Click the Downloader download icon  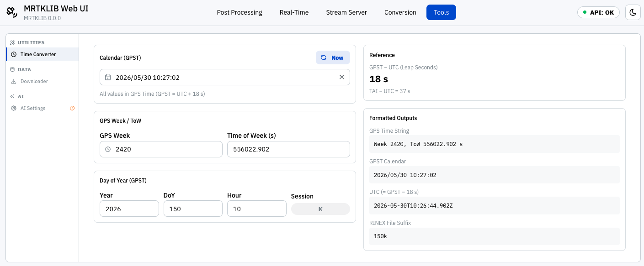point(14,81)
